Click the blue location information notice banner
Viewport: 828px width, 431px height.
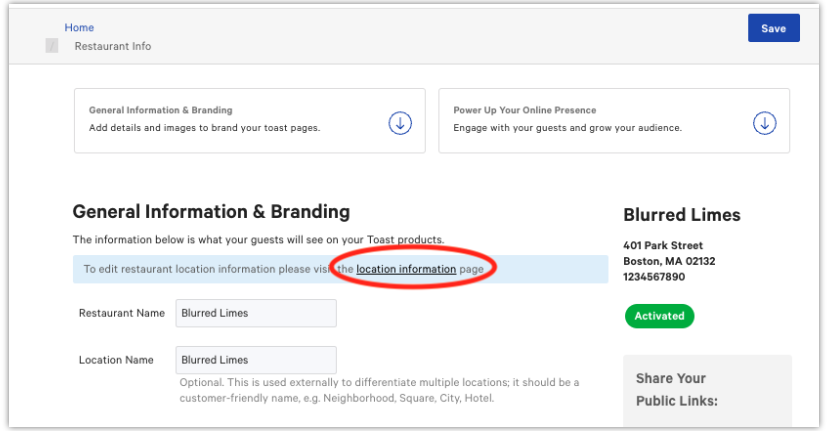pos(340,269)
